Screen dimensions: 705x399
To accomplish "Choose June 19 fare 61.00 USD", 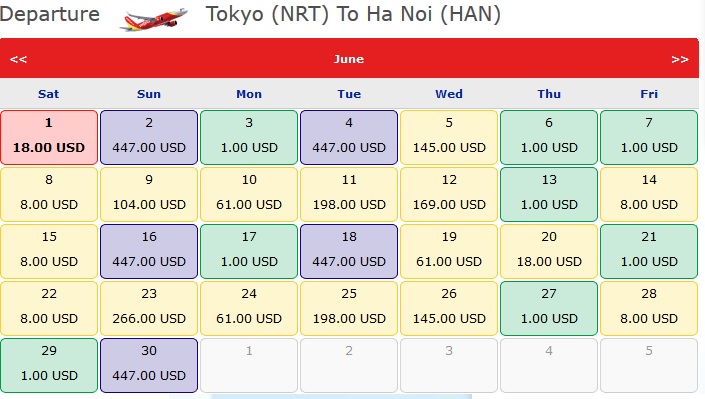I will pos(449,251).
